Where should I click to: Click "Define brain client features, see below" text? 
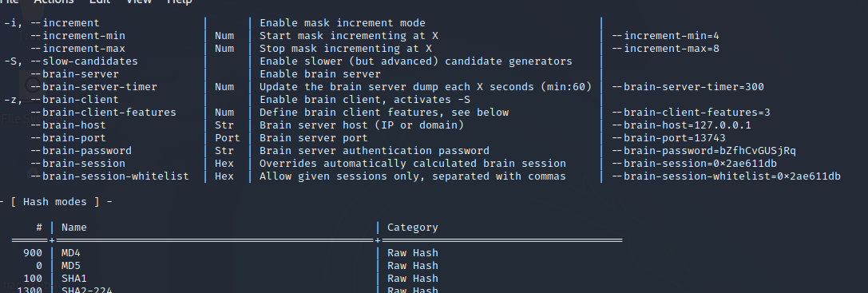tap(384, 113)
